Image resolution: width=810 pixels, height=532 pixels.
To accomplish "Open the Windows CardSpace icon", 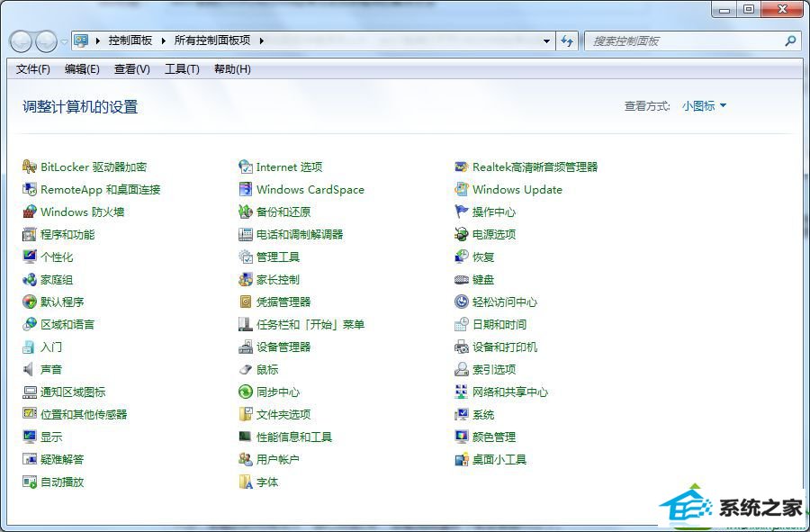I will pyautogui.click(x=246, y=190).
